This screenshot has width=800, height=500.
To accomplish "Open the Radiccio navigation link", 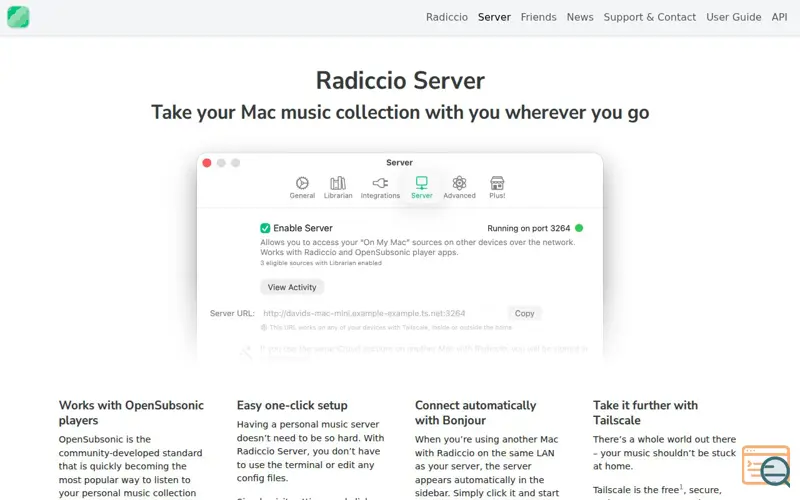I will coord(446,17).
